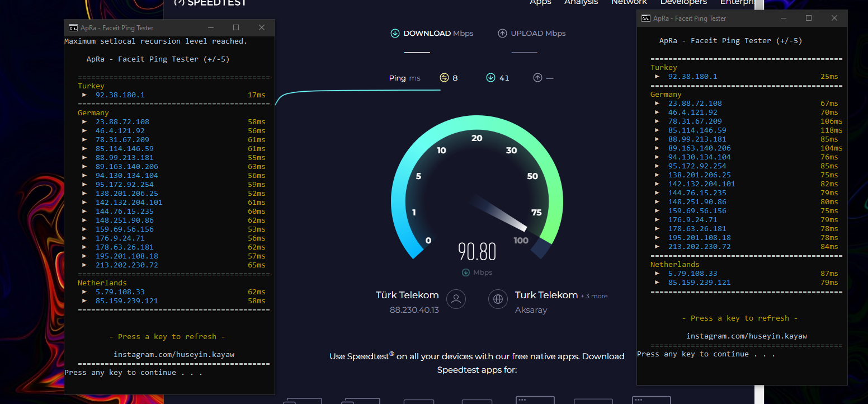The image size is (868, 404).
Task: Click Turkey IP 92.38.180.1 in left window
Action: point(120,95)
